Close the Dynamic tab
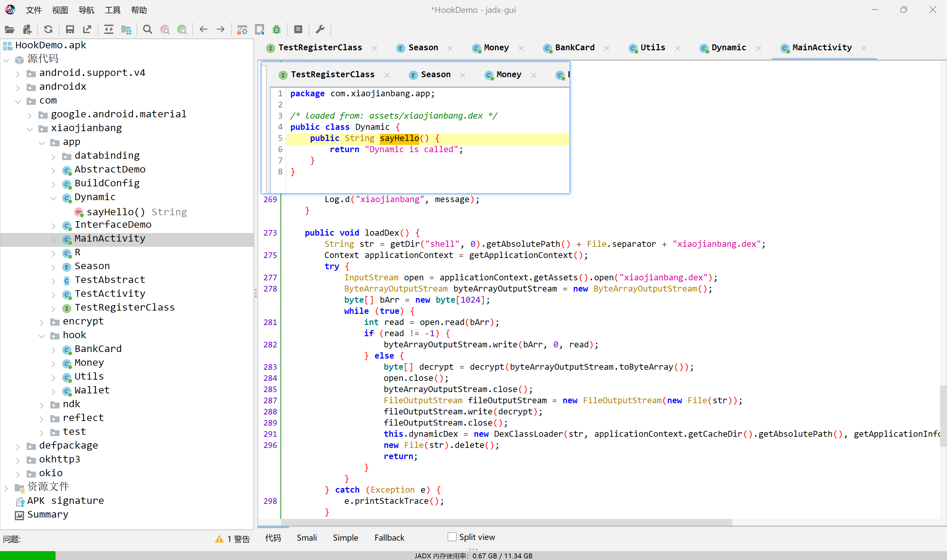The width and height of the screenshot is (947, 560). pyautogui.click(x=759, y=48)
